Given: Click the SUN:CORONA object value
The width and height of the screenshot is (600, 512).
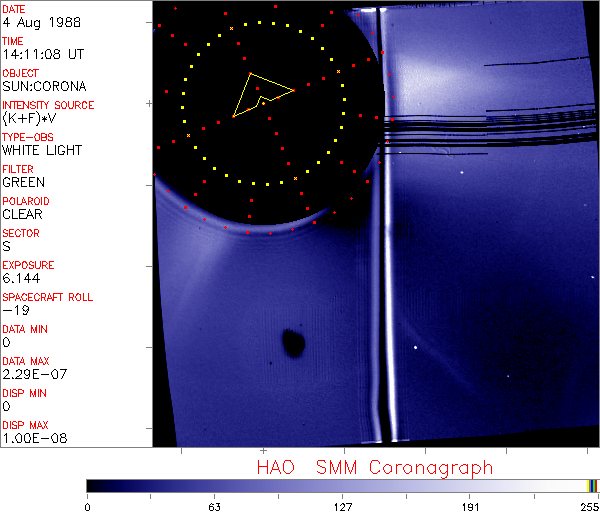Looking at the screenshot, I should tap(42, 86).
